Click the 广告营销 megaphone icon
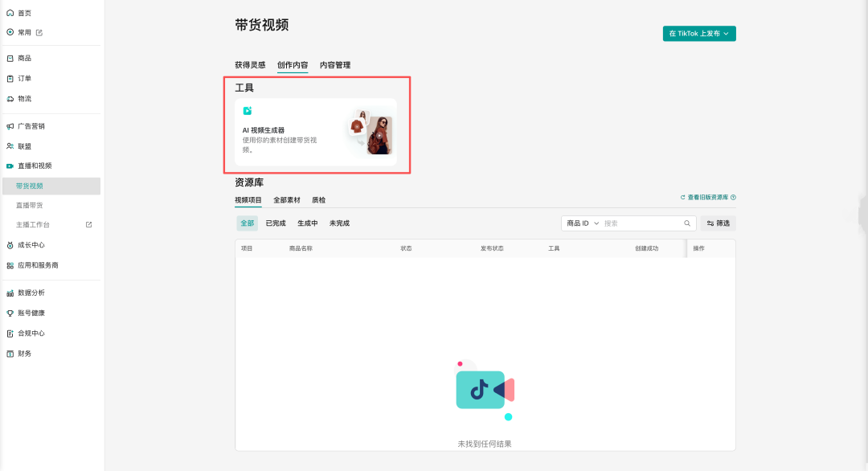 (x=10, y=126)
